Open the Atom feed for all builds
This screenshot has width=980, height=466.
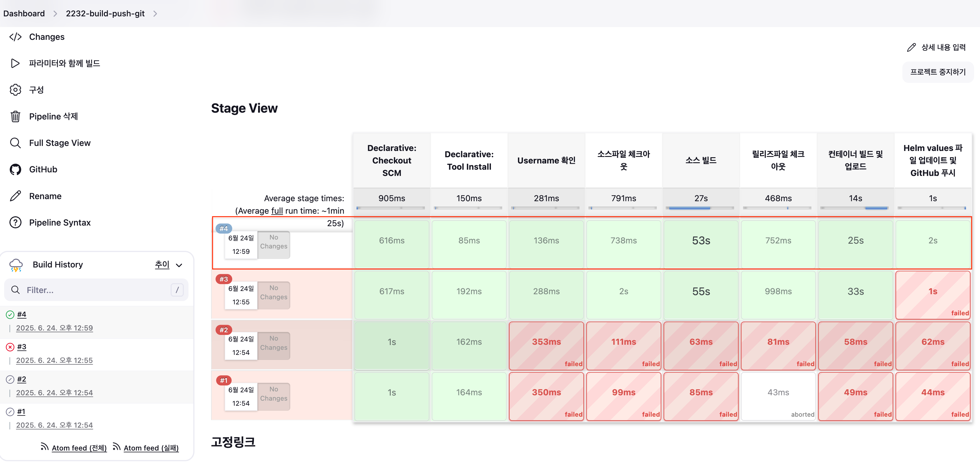(79, 448)
